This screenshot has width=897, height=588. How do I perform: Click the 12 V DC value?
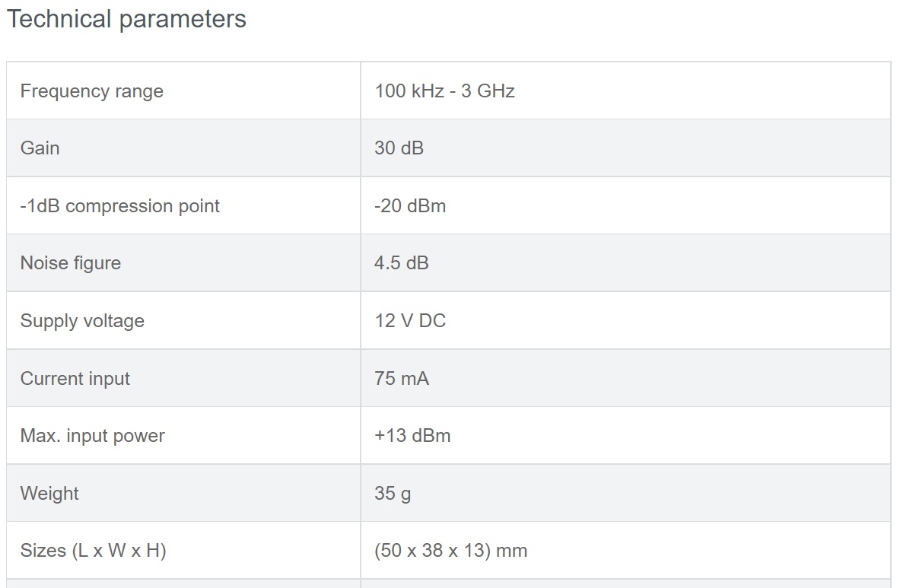pyautogui.click(x=410, y=320)
